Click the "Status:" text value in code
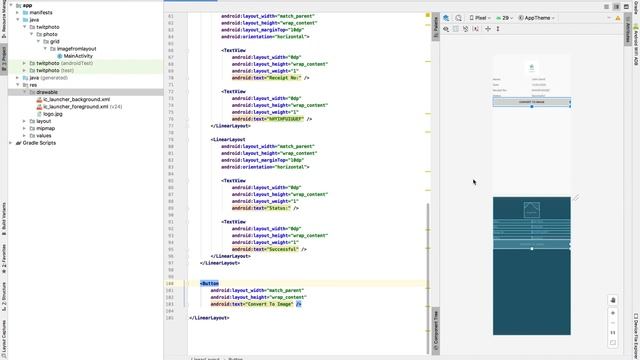The width and height of the screenshot is (640, 360). [278, 208]
